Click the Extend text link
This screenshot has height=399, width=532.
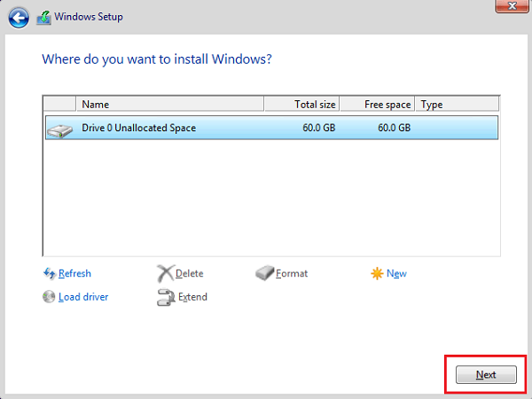tap(192, 297)
